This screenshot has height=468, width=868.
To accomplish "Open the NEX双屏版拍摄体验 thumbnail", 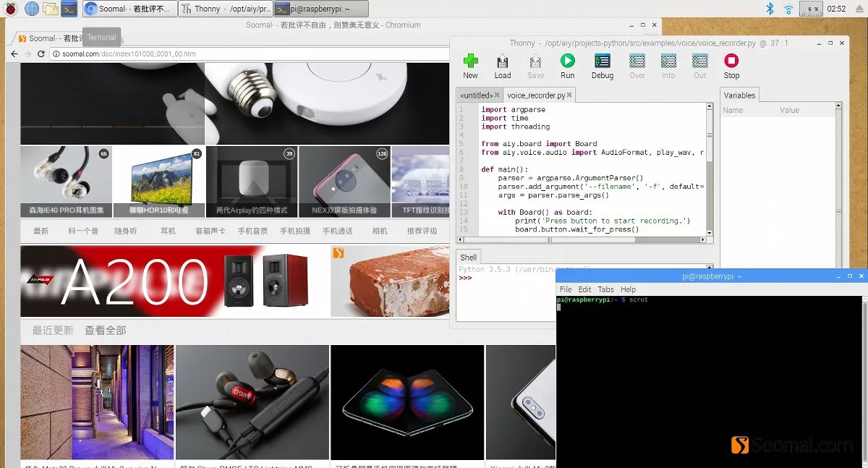I will click(x=344, y=182).
